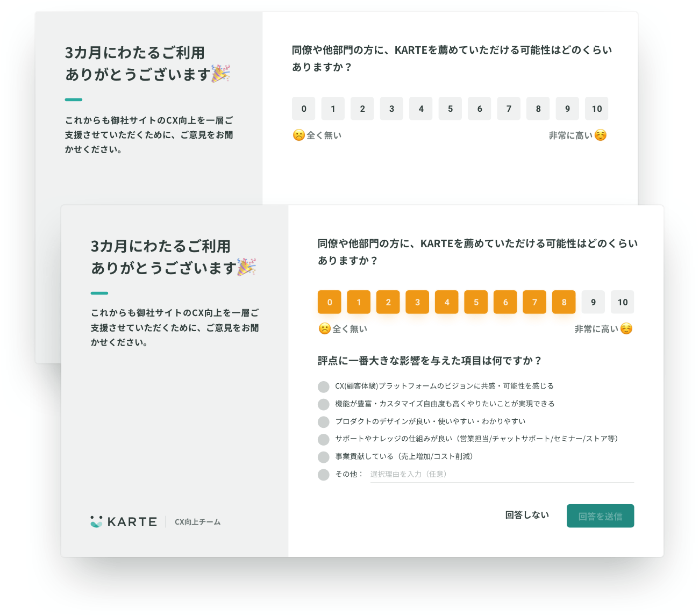
Task: Click the 非常に高い label in the back card
Action: [570, 135]
